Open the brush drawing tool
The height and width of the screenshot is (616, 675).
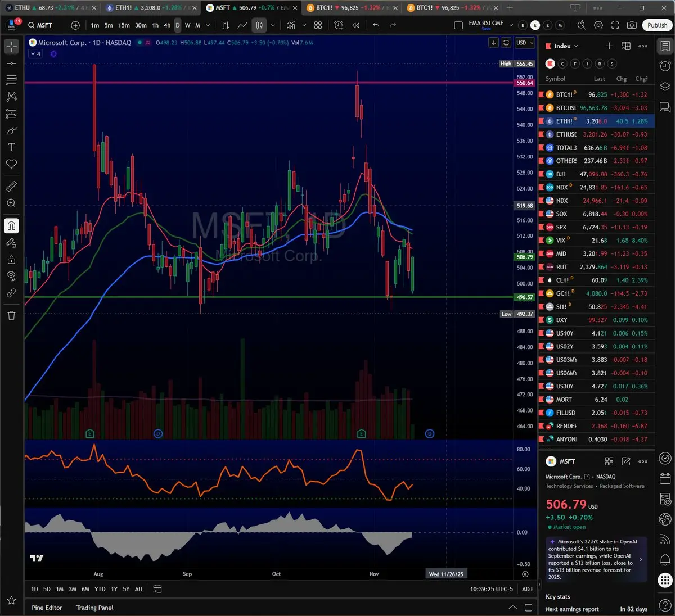[11, 130]
